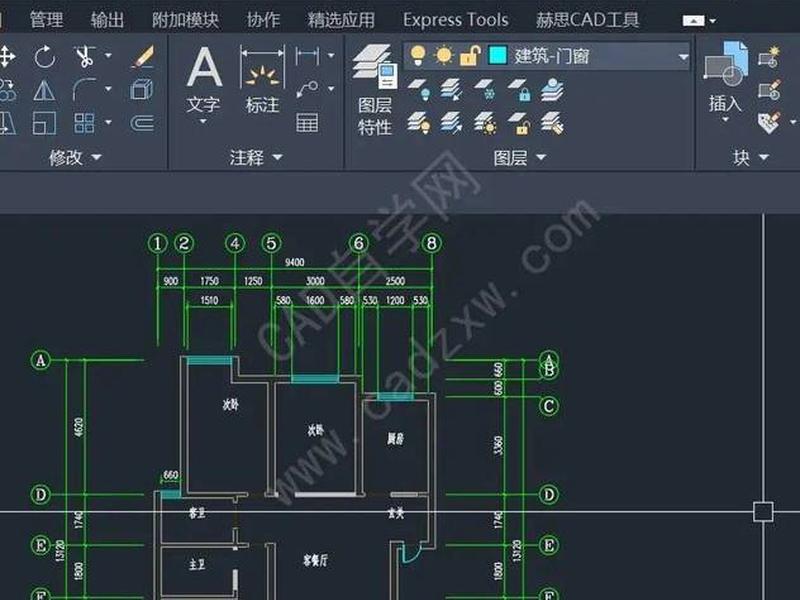The width and height of the screenshot is (800, 600).
Task: Select axis bubble 8 at top
Action: [431, 243]
